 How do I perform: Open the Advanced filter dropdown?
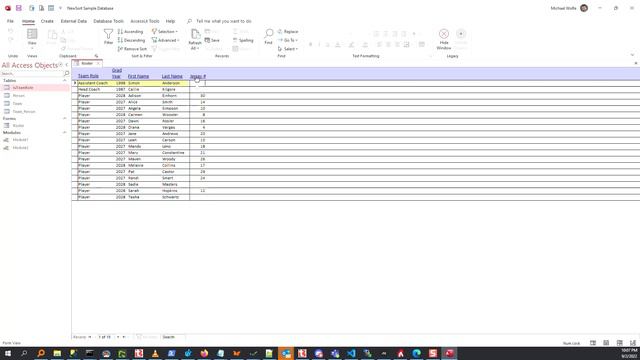pos(165,40)
